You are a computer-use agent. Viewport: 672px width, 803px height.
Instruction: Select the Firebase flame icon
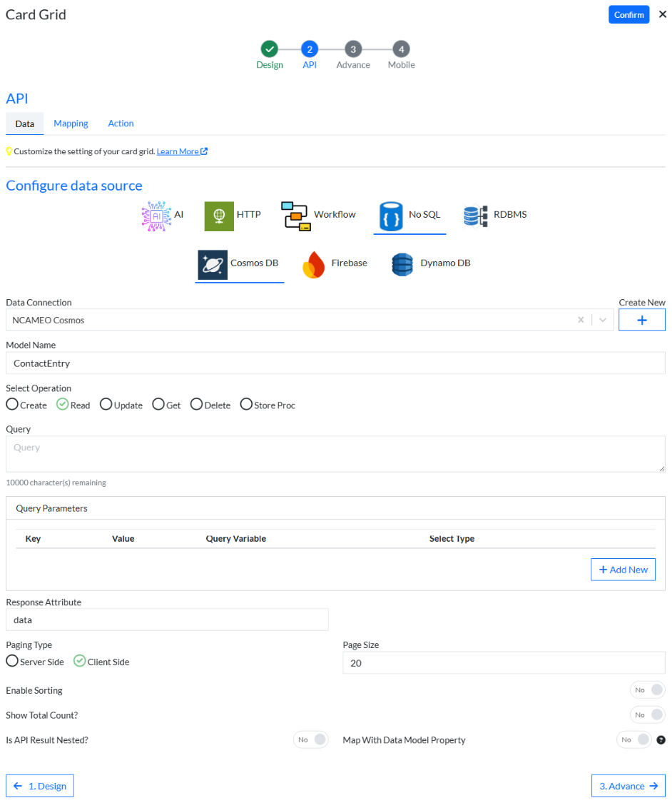[x=314, y=264]
